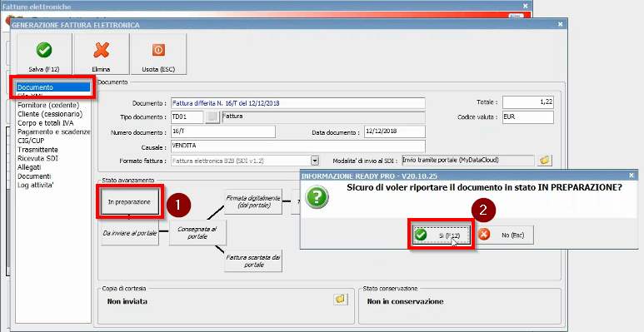The height and width of the screenshot is (332, 644).
Task: Set status to In preparazione
Action: tap(129, 201)
